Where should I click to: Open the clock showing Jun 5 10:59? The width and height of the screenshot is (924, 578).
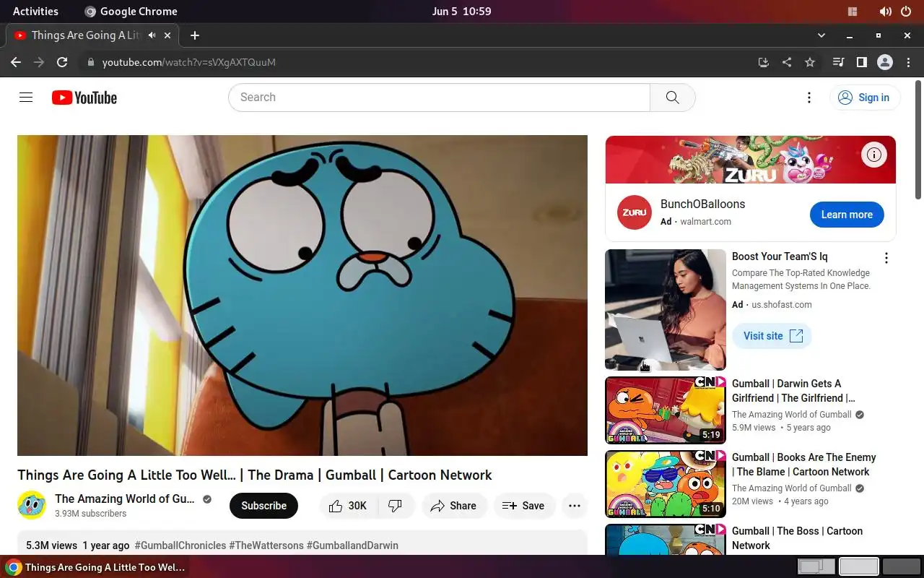(462, 11)
